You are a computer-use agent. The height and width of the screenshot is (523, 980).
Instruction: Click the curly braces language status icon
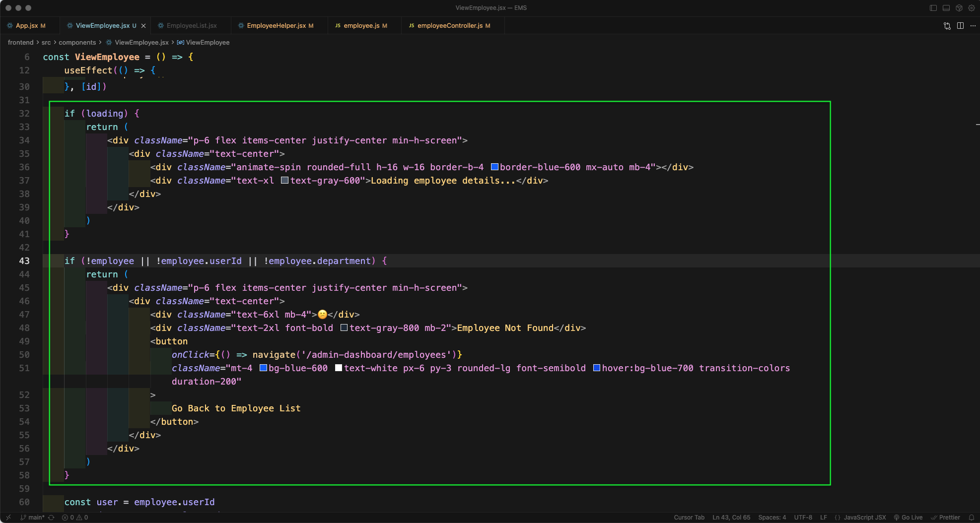coord(838,518)
